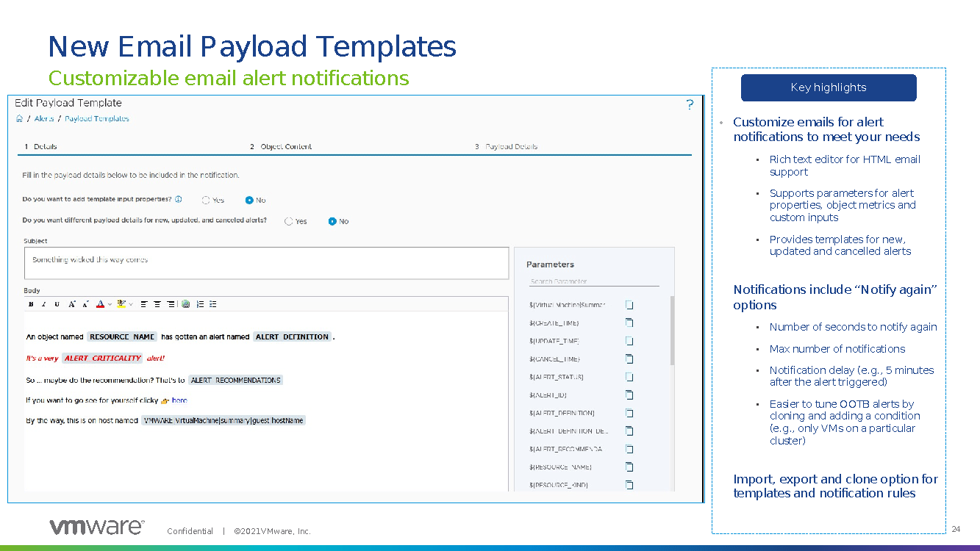Apply italic formatting in body toolbar
The width and height of the screenshot is (980, 551).
pyautogui.click(x=44, y=304)
